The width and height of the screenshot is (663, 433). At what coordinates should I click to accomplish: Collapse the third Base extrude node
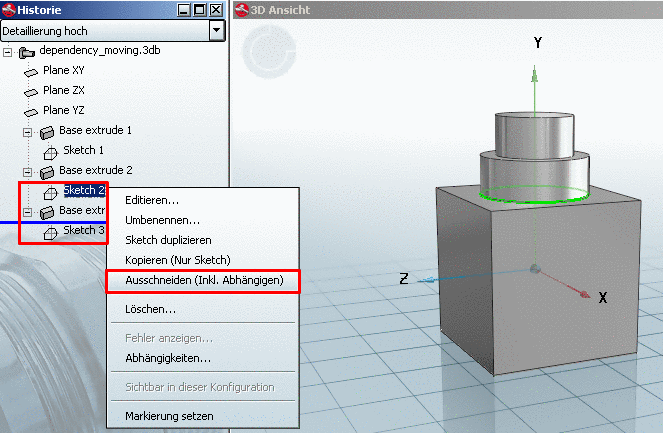(27, 212)
